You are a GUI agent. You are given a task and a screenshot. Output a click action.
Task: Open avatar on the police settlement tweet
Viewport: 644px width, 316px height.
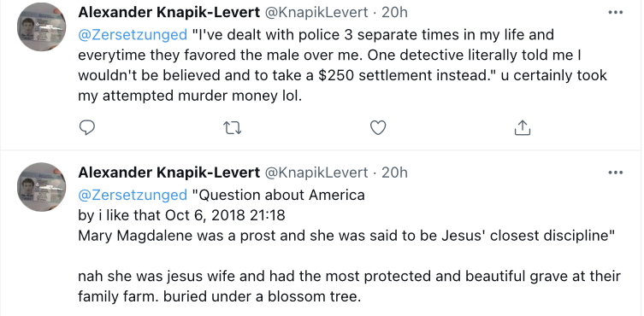point(42,26)
